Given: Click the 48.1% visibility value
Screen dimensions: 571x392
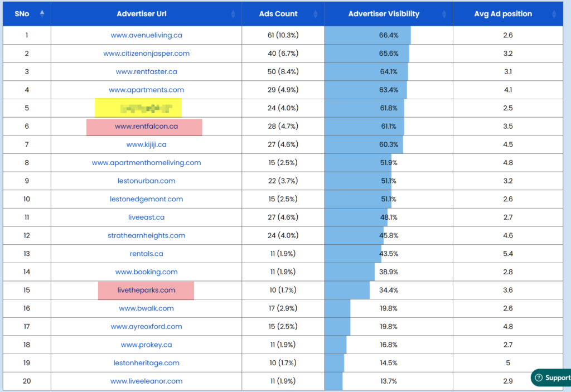Looking at the screenshot, I should tap(389, 217).
